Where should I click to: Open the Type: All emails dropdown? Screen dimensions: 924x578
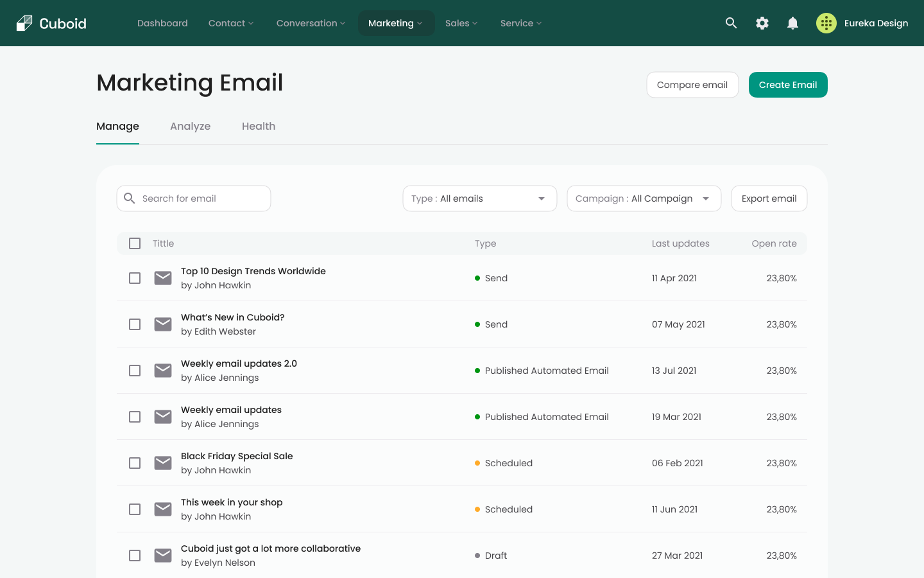point(479,198)
